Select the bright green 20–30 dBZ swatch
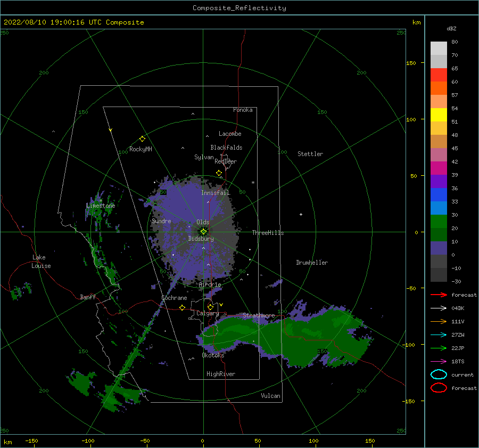The width and height of the screenshot is (479, 448). [439, 221]
